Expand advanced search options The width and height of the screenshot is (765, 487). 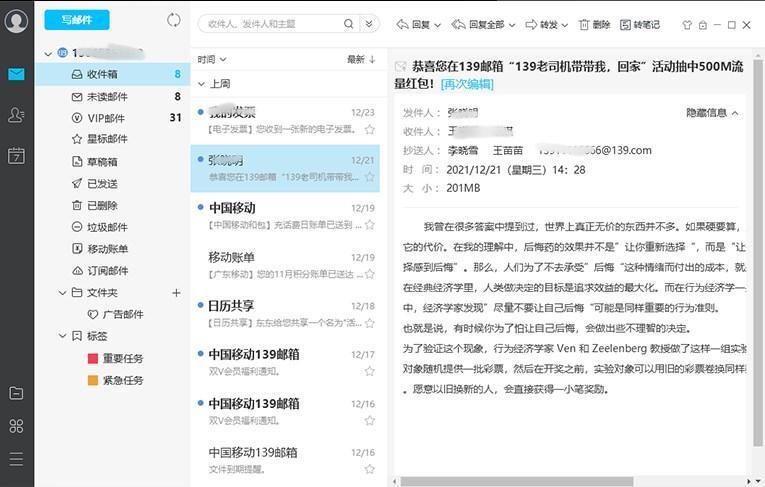(369, 23)
